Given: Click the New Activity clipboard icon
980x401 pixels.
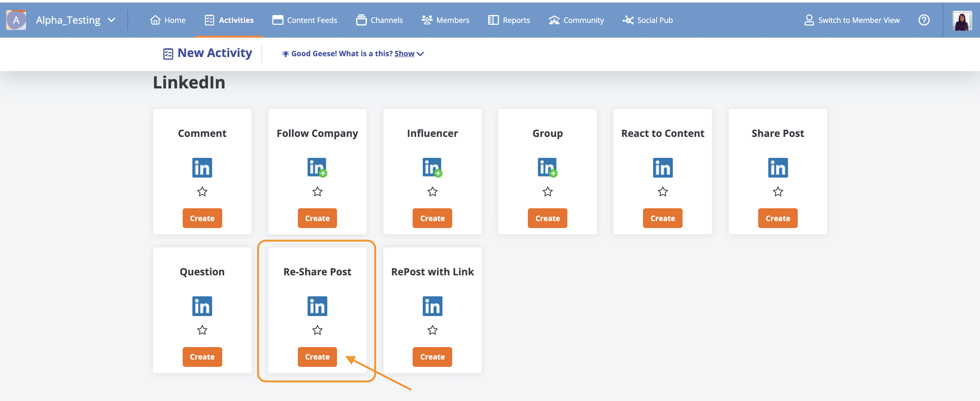Looking at the screenshot, I should pos(168,54).
